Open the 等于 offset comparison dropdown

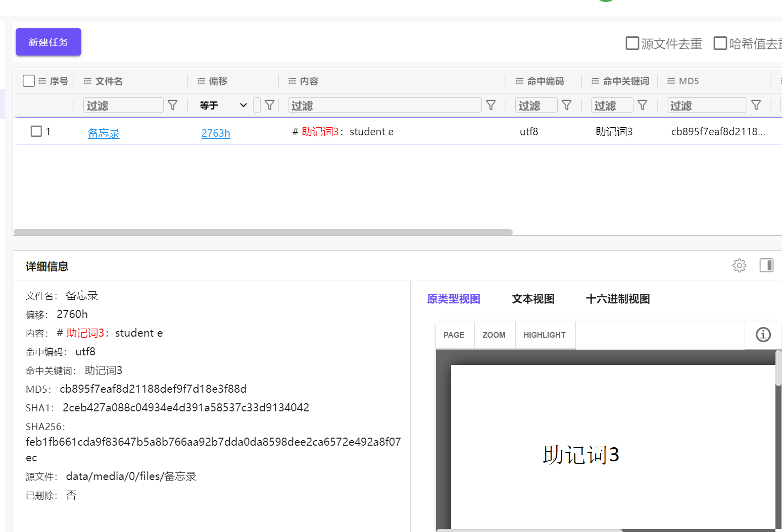223,105
